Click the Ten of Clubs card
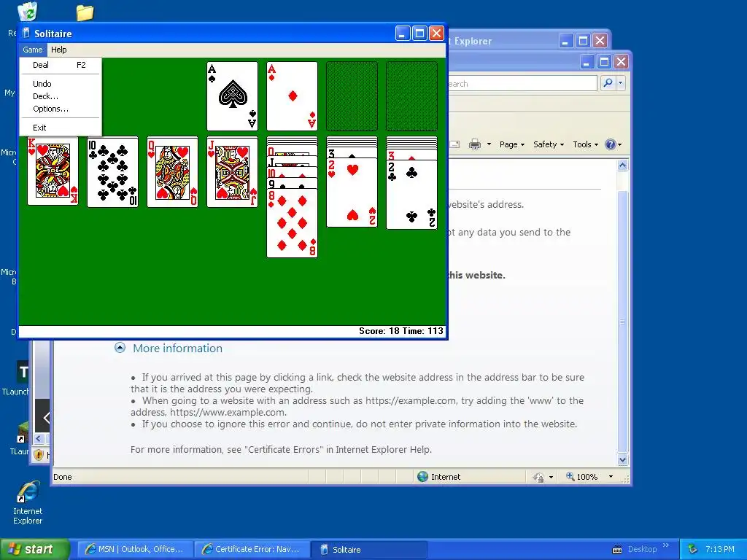Viewport: 747px width, 560px height. (112, 171)
